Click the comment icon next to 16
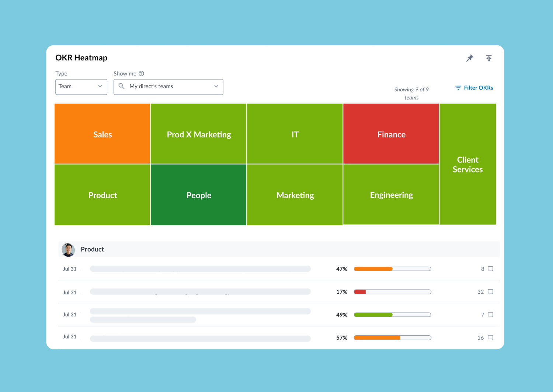The width and height of the screenshot is (553, 392). pos(490,337)
